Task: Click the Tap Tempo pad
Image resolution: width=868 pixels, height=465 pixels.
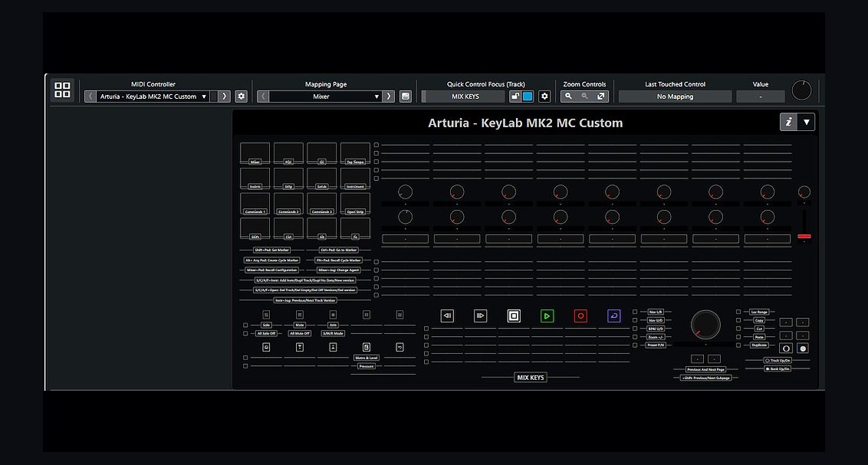Action: (355, 154)
